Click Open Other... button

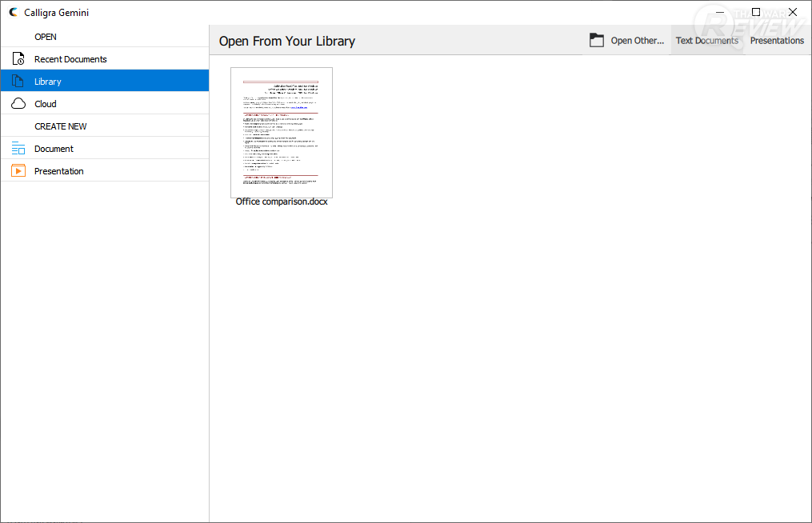(626, 41)
